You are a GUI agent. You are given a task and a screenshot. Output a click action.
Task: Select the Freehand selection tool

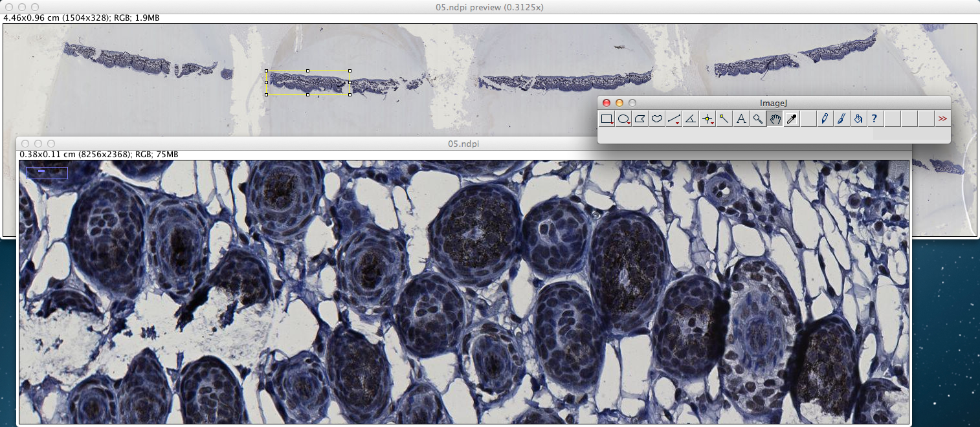tap(658, 118)
